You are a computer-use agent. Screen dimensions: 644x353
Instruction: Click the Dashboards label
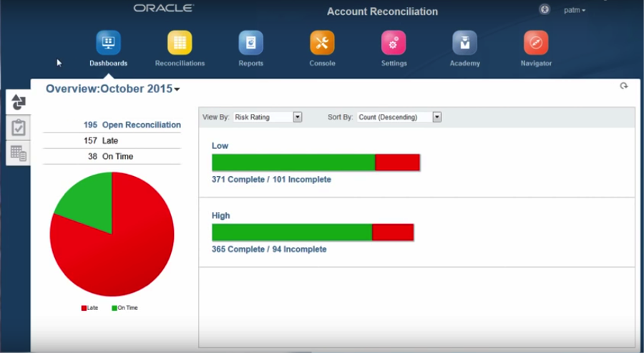pos(109,63)
